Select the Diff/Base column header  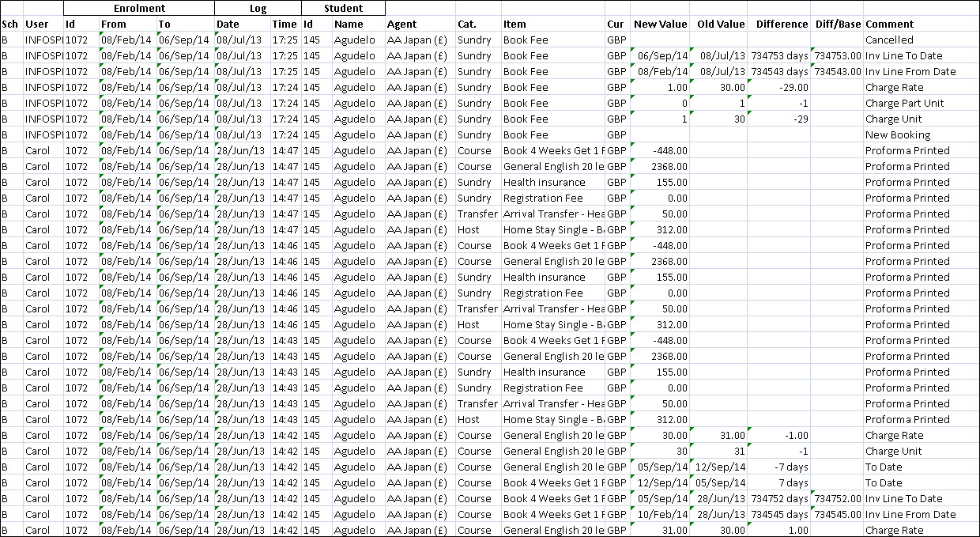838,24
